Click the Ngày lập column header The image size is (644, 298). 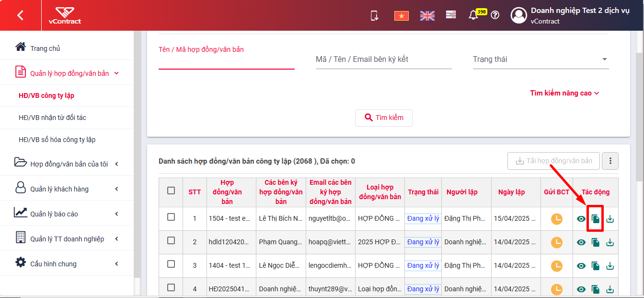[x=511, y=192]
